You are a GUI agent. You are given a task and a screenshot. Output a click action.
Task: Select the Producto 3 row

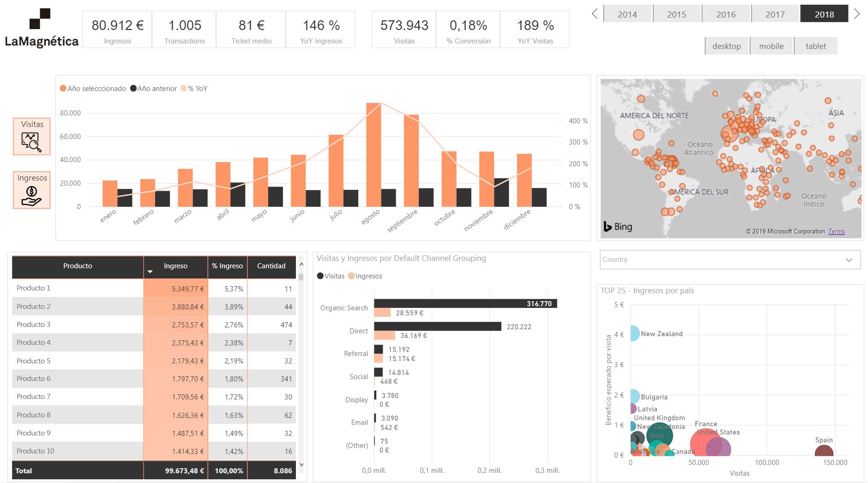coord(154,325)
